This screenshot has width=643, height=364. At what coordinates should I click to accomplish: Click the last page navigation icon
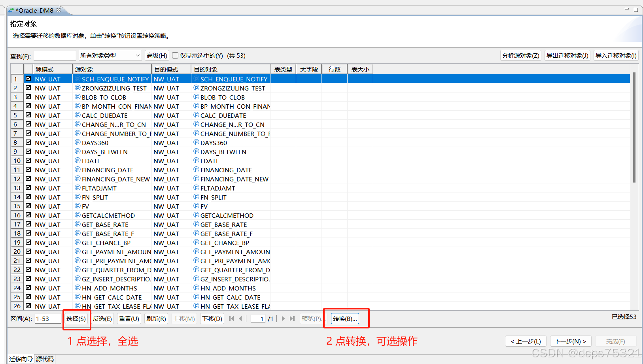tap(293, 319)
